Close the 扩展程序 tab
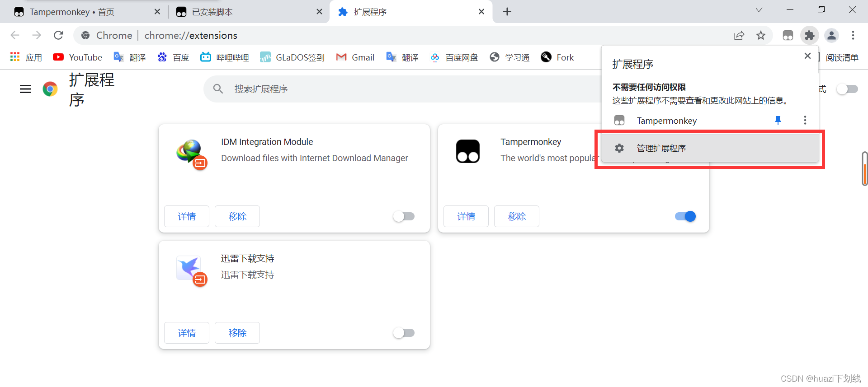Viewport: 868px width, 387px height. tap(481, 12)
